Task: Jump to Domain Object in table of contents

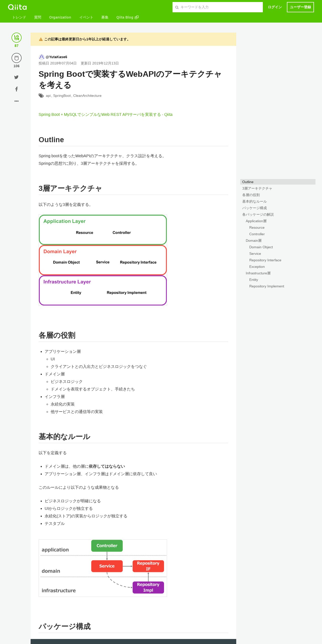Action: [261, 247]
